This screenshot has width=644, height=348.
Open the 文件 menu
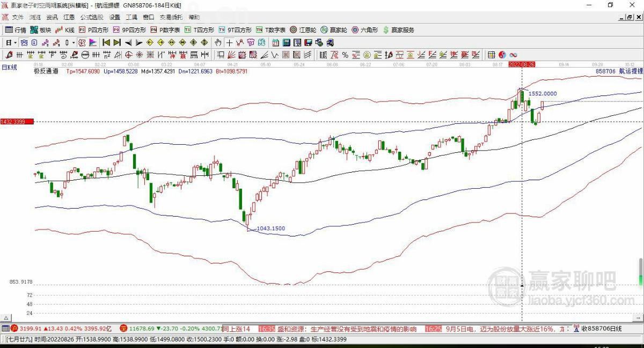pyautogui.click(x=18, y=18)
